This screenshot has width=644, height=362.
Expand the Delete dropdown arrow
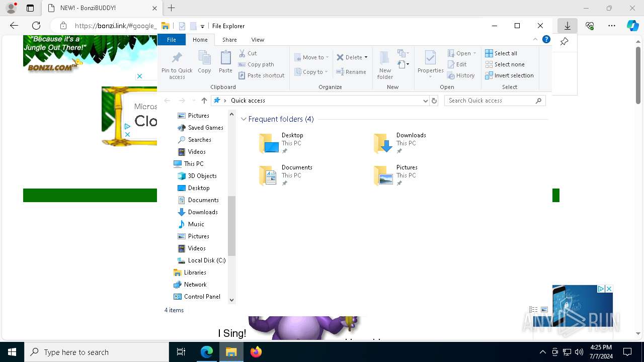click(x=366, y=57)
